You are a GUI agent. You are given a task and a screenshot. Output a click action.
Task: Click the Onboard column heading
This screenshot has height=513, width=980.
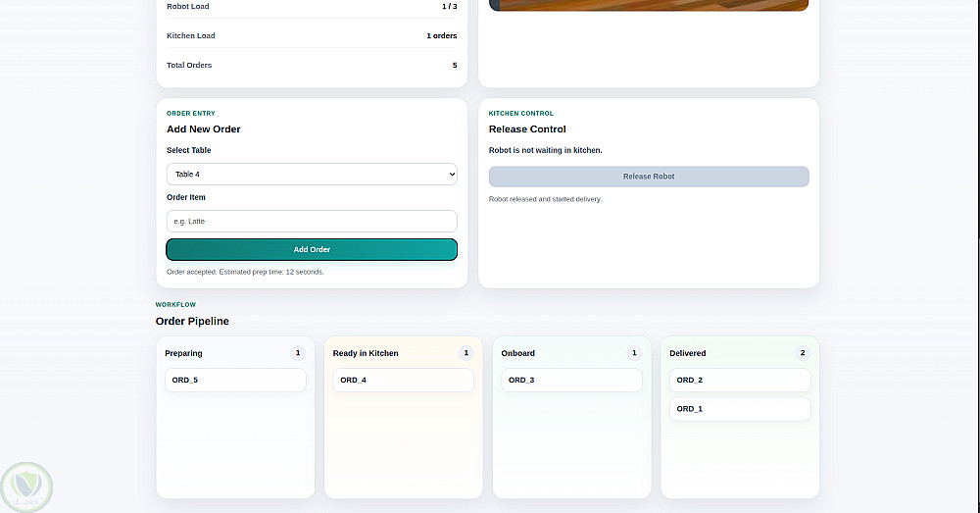(x=518, y=353)
